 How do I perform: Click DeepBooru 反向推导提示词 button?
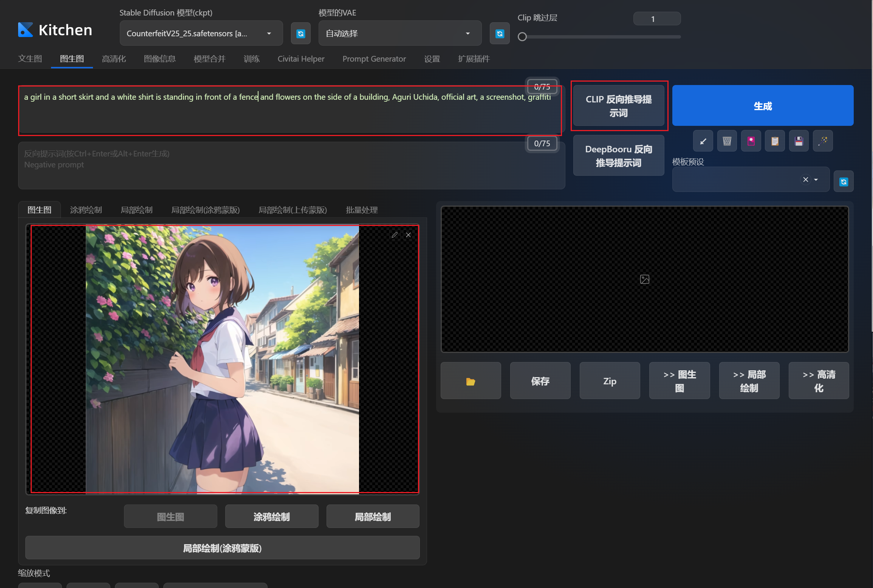[x=619, y=156]
